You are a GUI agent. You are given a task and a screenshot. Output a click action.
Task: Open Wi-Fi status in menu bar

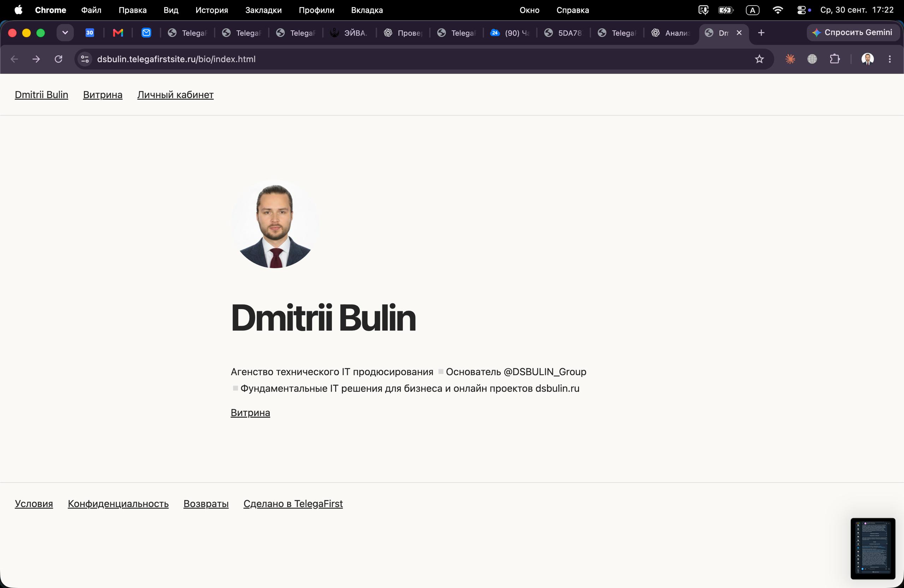click(778, 10)
